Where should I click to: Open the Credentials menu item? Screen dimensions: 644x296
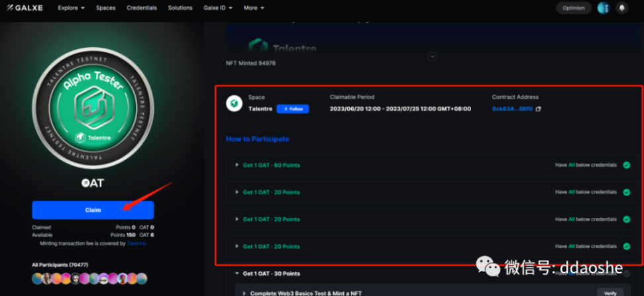[x=142, y=8]
